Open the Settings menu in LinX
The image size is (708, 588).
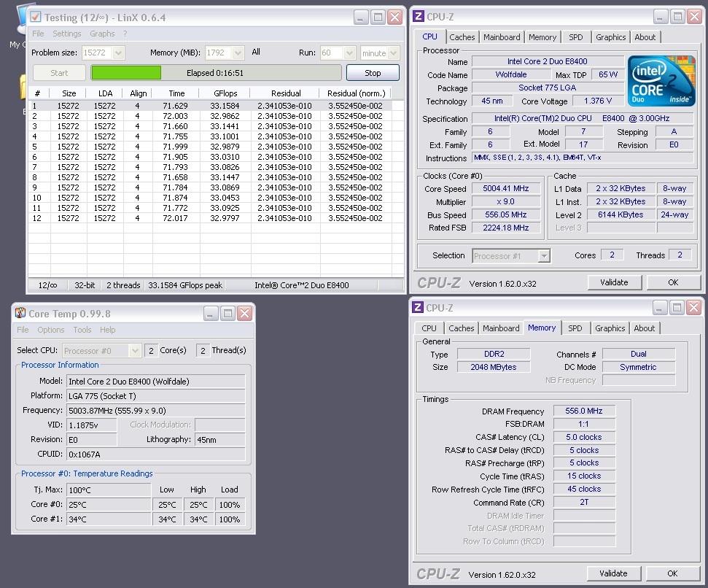click(67, 34)
